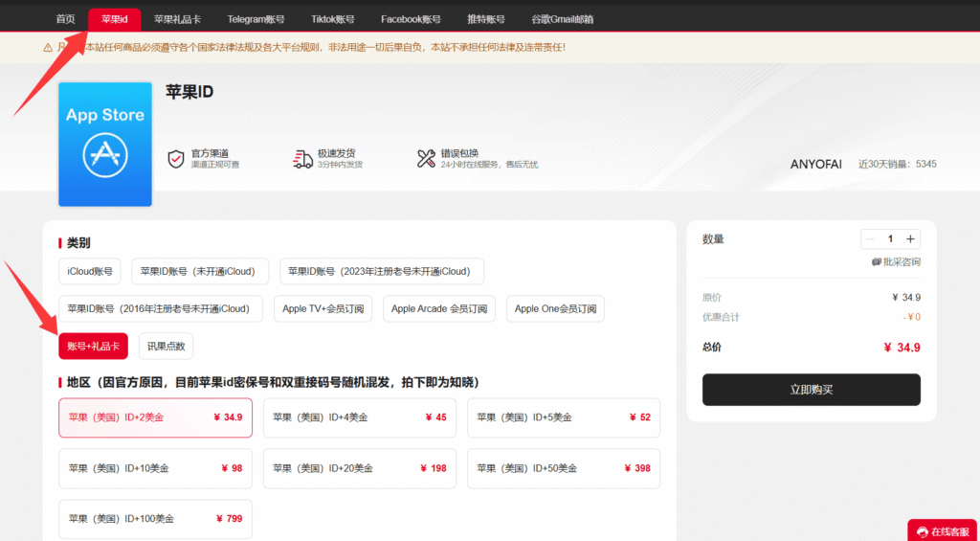
Task: Pick 苹果（美国）ID+2美金 option
Action: 156,417
